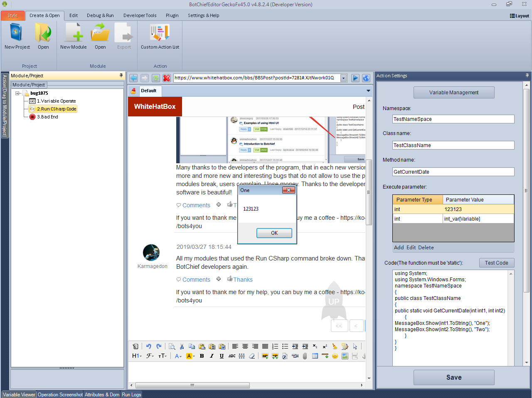Click the Method name input field

pos(453,172)
